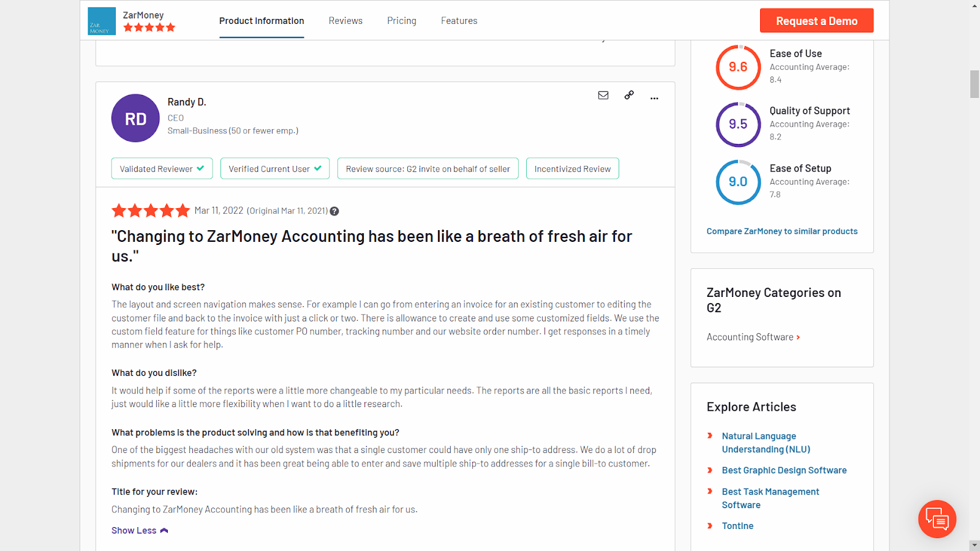Click the scrollbar up arrow
980x551 pixels.
974,6
